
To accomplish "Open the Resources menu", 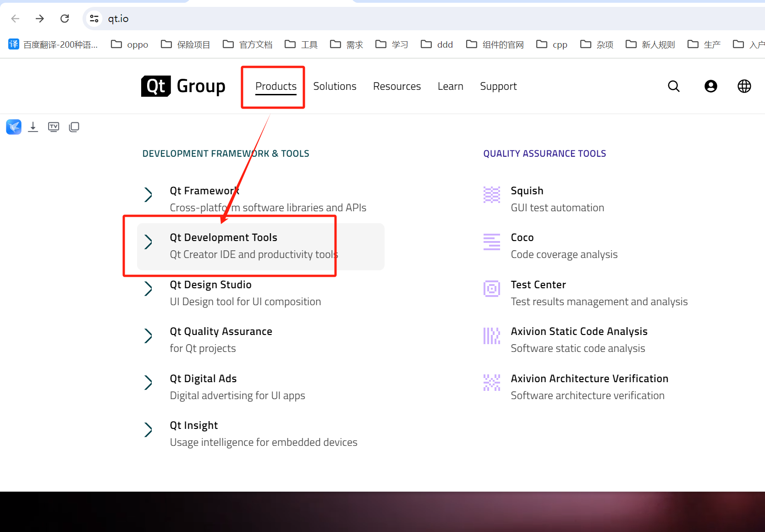I will pos(397,86).
